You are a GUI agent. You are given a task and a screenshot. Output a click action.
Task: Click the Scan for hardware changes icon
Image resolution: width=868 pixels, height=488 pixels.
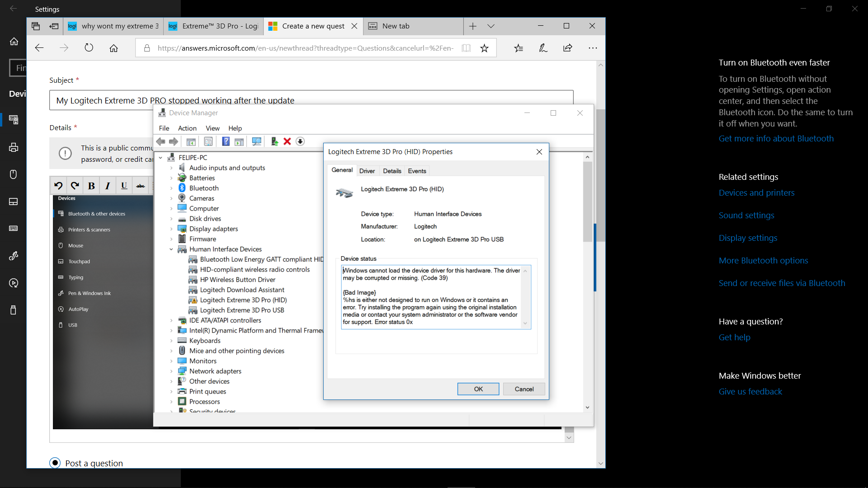point(256,141)
